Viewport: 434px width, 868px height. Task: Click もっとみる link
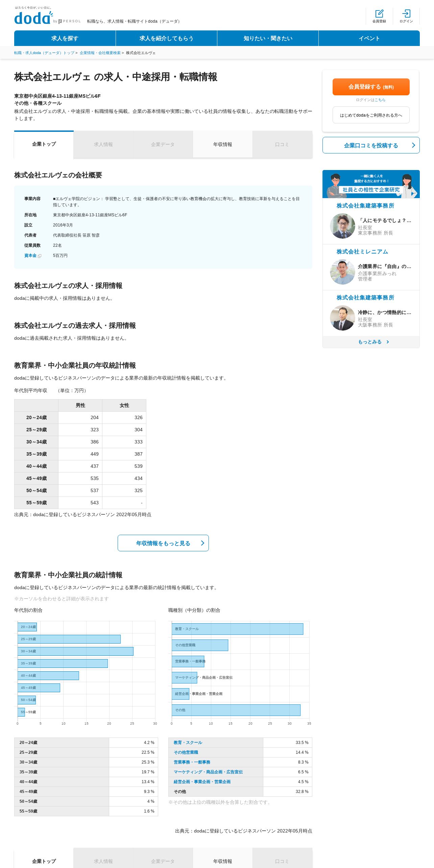coord(371,342)
